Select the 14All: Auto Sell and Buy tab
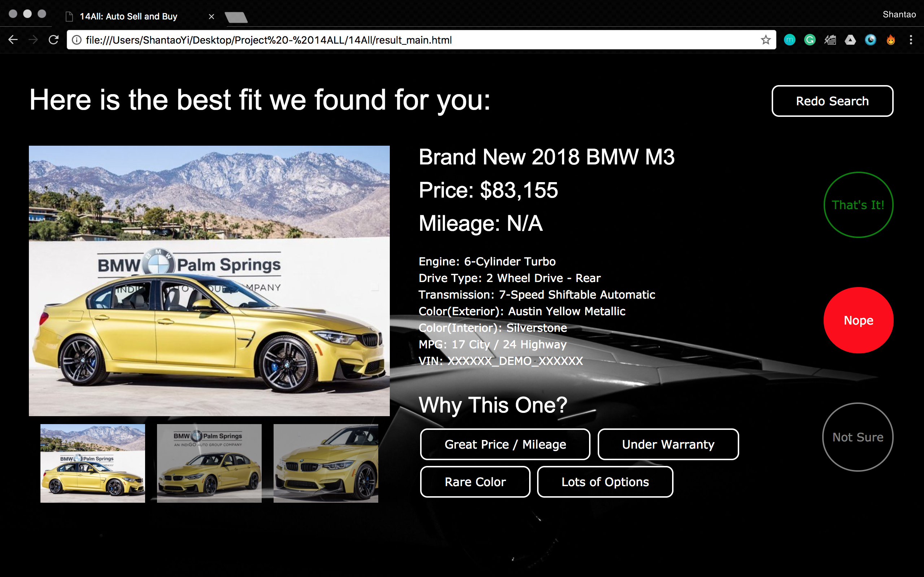The height and width of the screenshot is (577, 924). point(128,17)
